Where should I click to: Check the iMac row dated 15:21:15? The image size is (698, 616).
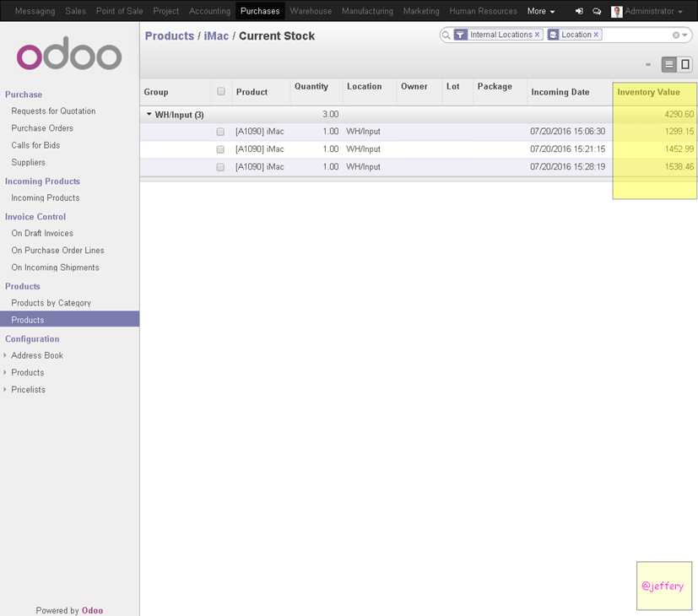[x=220, y=149]
